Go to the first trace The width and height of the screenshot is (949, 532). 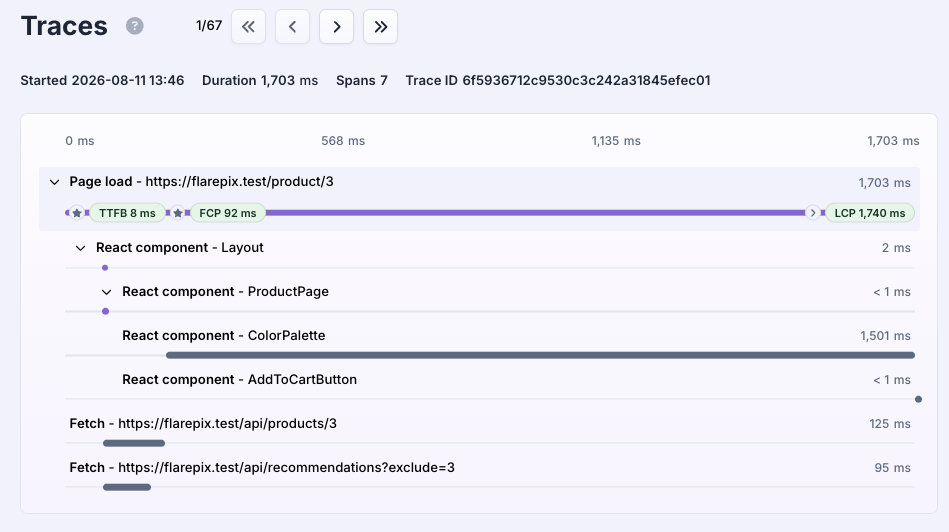pyautogui.click(x=248, y=27)
